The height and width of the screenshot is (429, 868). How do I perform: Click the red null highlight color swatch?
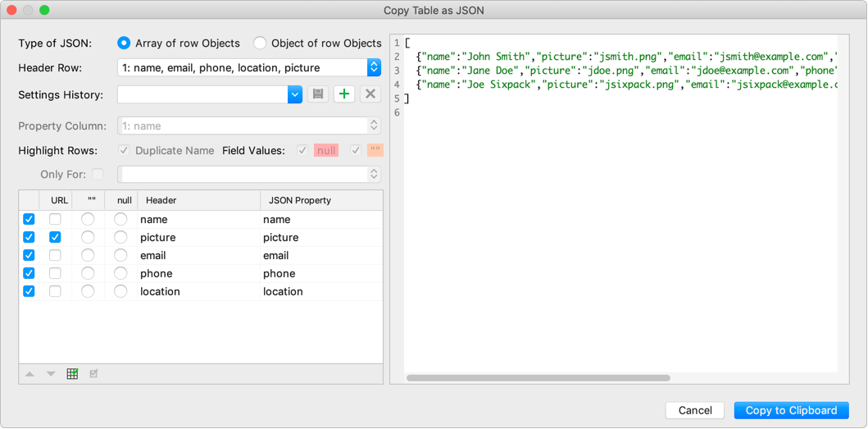pyautogui.click(x=326, y=150)
